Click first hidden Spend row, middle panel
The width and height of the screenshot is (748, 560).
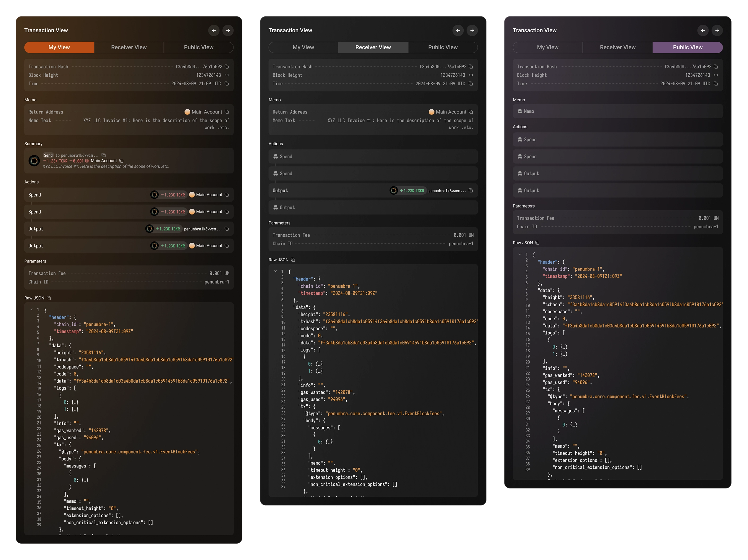point(373,156)
